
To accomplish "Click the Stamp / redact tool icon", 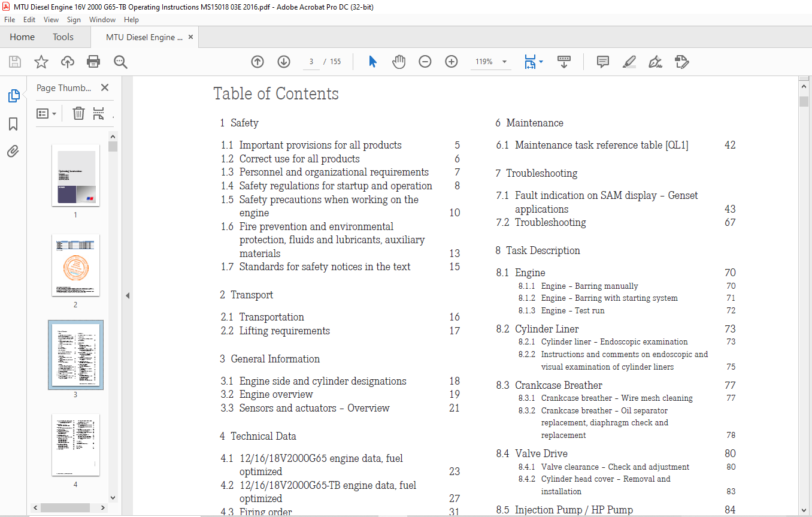I will tap(681, 62).
